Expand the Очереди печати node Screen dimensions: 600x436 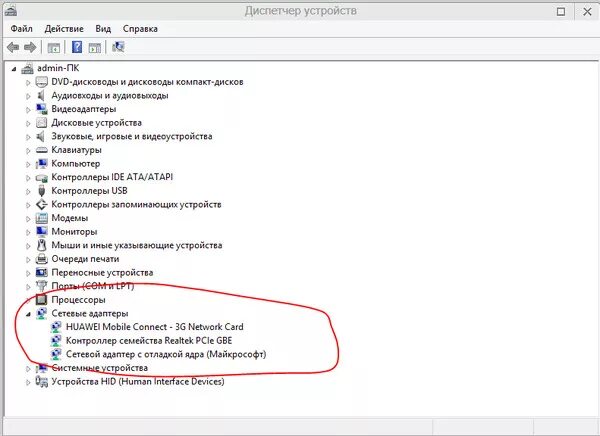click(x=28, y=260)
